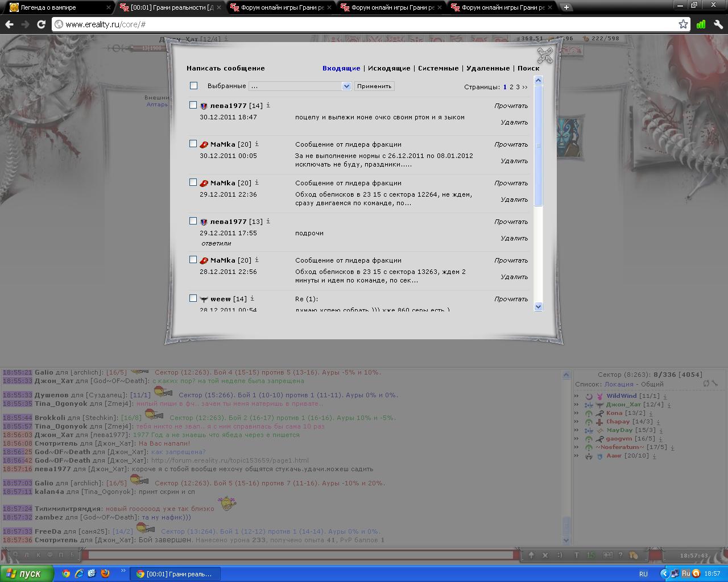Open the Windows пуск start menu
This screenshot has width=728, height=582.
[27, 573]
